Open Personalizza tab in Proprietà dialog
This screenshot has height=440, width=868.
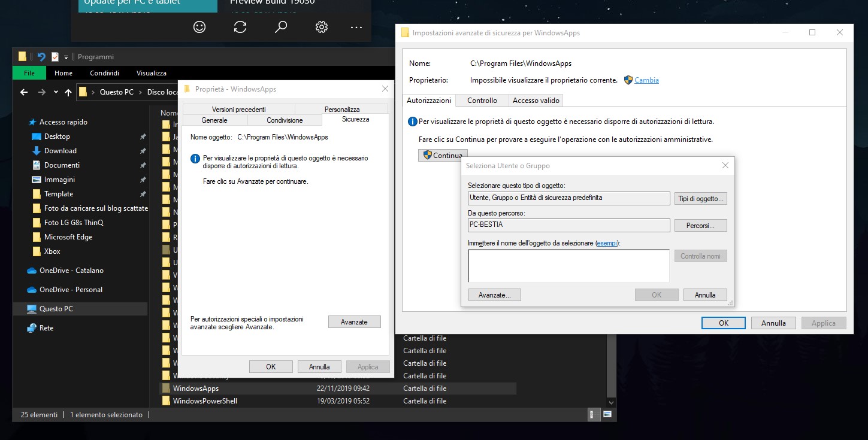342,109
